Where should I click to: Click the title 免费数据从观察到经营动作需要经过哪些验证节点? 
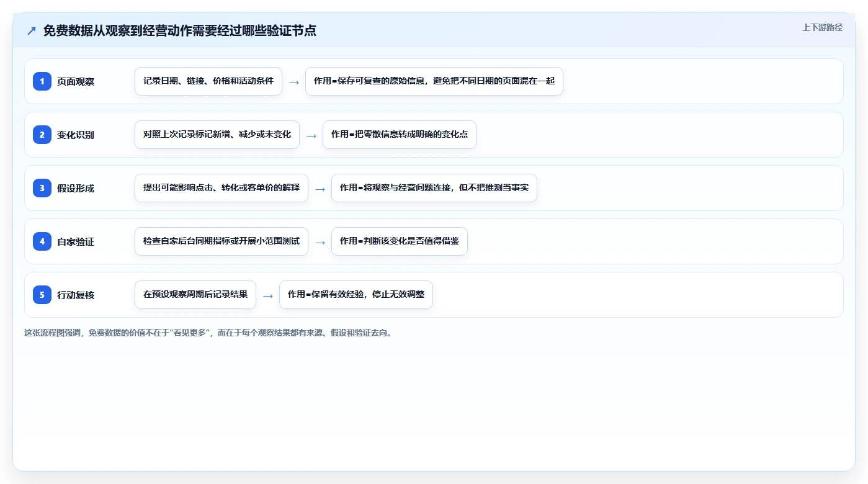[180, 30]
